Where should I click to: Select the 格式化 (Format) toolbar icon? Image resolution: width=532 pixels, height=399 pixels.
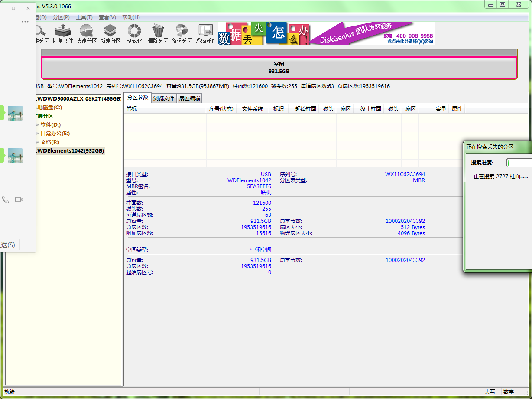coord(134,34)
